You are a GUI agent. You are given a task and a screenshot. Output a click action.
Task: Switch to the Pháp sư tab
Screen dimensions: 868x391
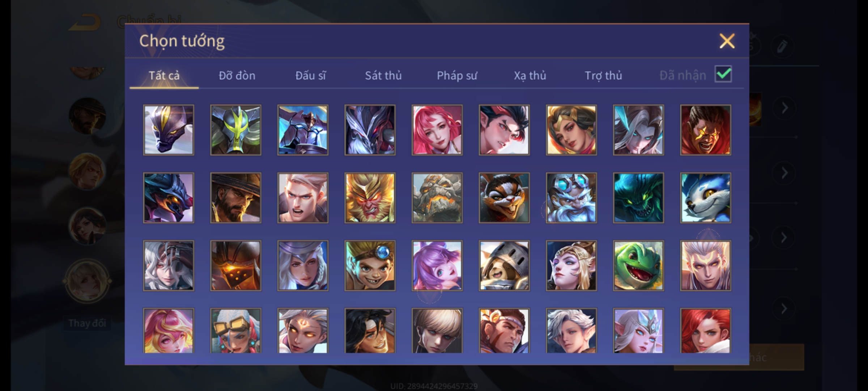point(457,75)
